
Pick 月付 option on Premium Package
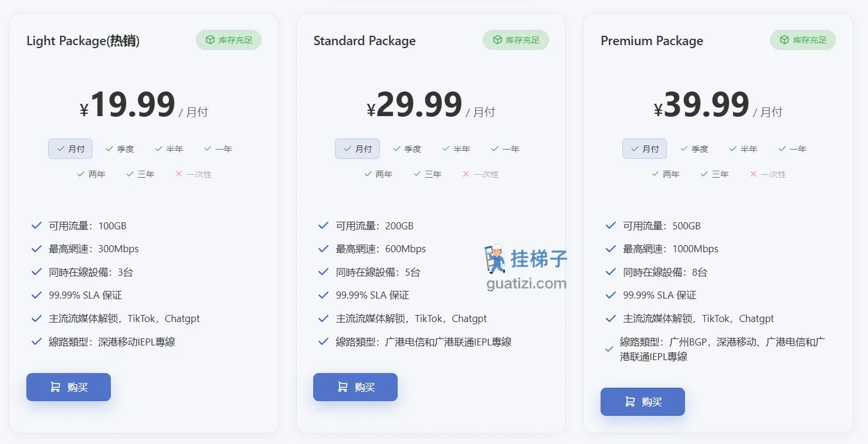[645, 149]
